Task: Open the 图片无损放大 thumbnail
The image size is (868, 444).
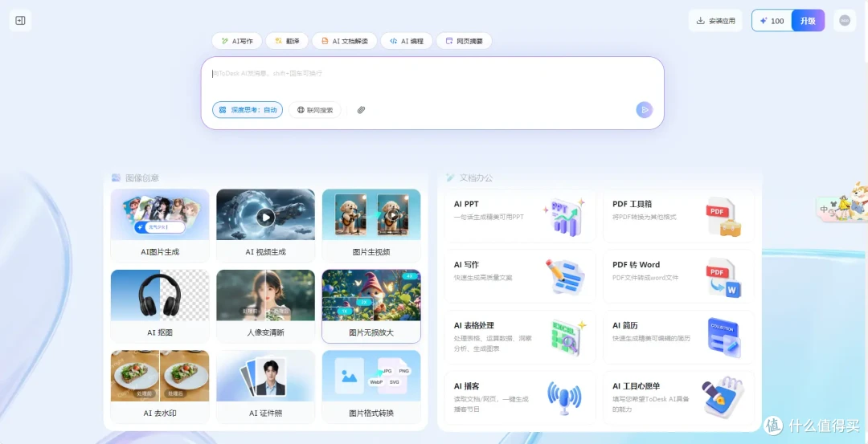Action: (x=371, y=295)
